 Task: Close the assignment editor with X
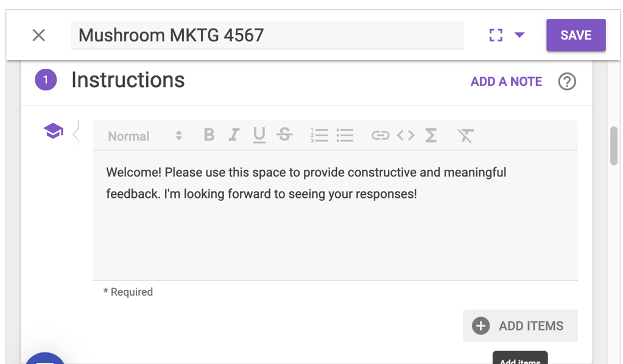[x=39, y=35]
